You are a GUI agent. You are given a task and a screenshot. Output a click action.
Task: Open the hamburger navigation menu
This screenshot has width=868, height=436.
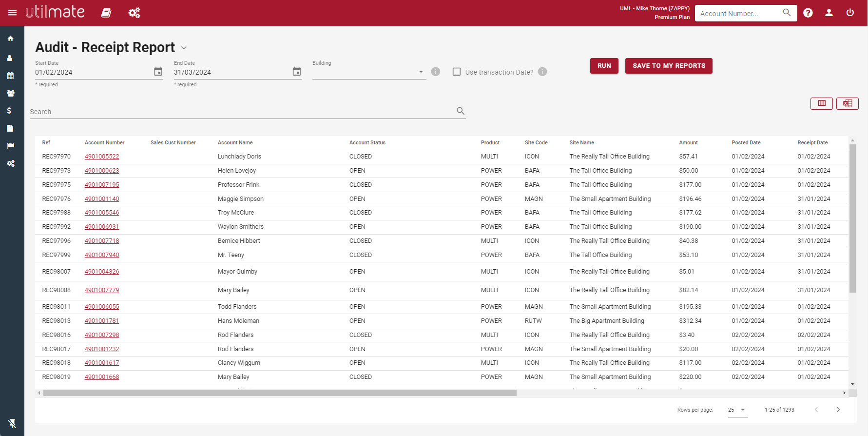13,13
